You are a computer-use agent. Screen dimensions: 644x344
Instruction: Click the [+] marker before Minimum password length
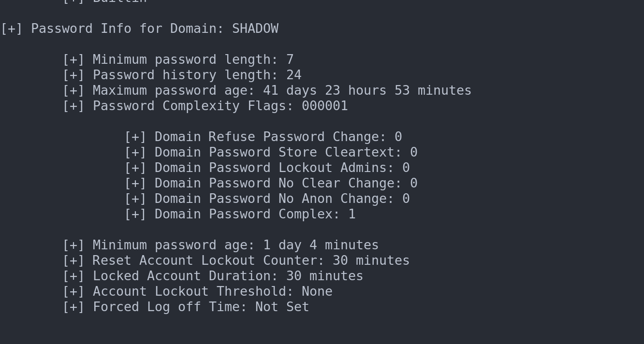click(x=73, y=60)
